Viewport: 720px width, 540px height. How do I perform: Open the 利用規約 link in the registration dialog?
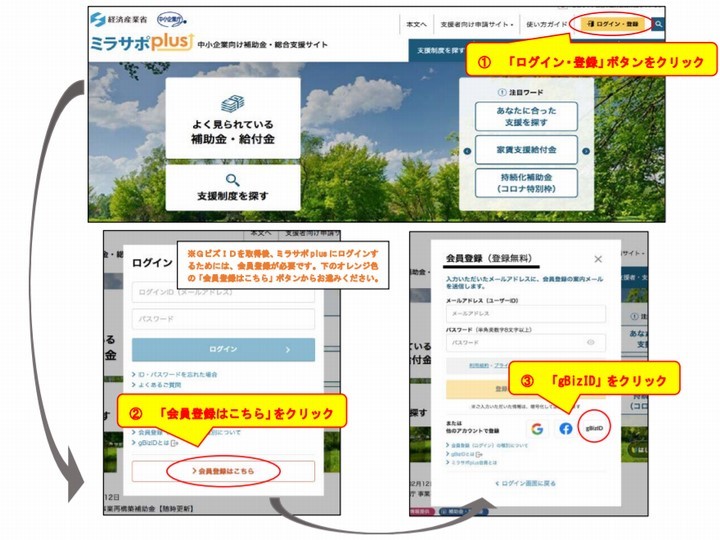coord(478,366)
